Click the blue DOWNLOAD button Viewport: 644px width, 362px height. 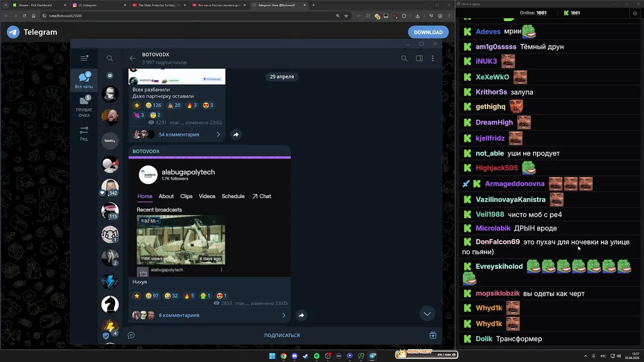pyautogui.click(x=428, y=32)
